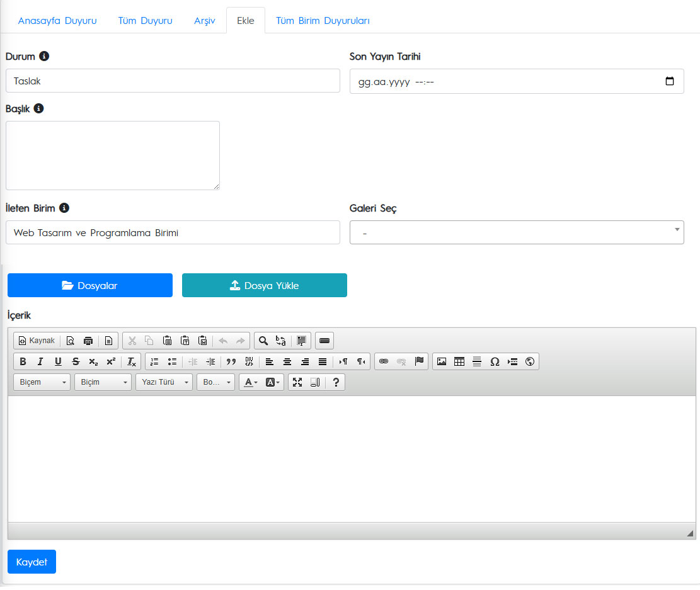Set text direction left to right

(343, 361)
